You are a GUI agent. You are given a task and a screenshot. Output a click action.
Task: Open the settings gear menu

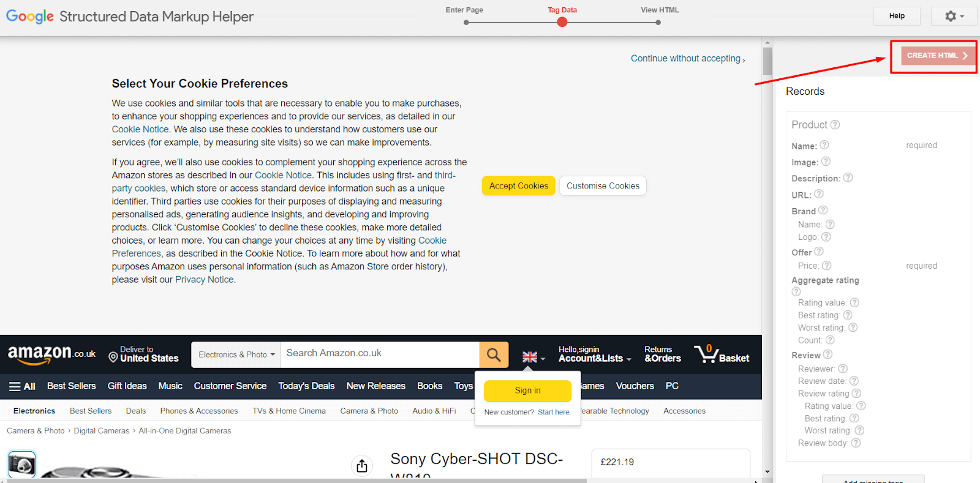pos(953,16)
